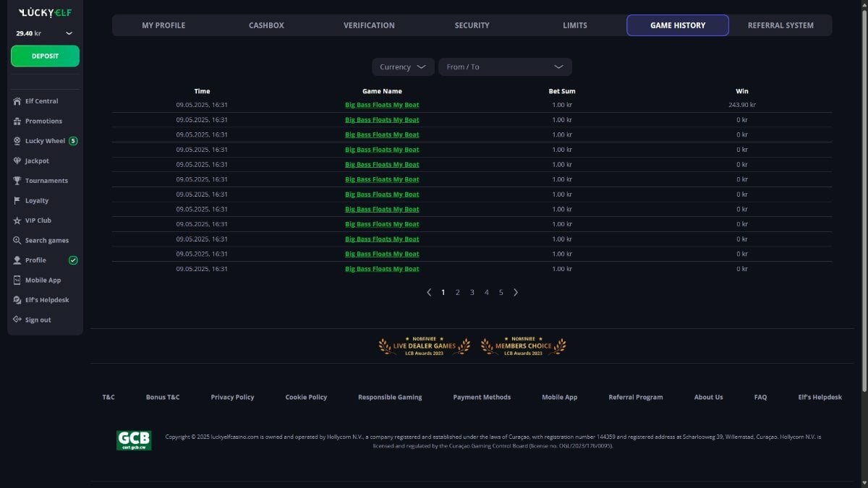Open the Loyalty flag icon
The width and height of the screenshot is (868, 488).
click(x=17, y=200)
